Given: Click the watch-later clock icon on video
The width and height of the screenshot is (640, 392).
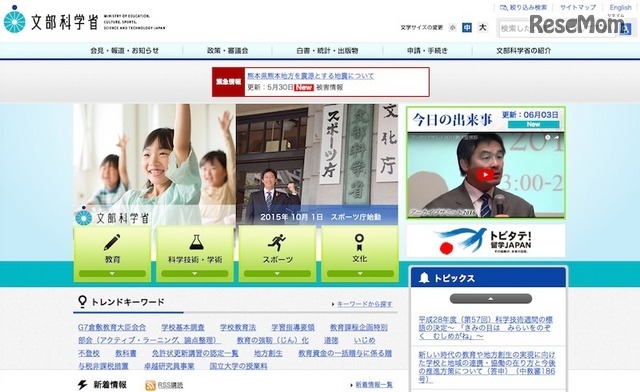Looking at the screenshot, I should coord(547,138).
